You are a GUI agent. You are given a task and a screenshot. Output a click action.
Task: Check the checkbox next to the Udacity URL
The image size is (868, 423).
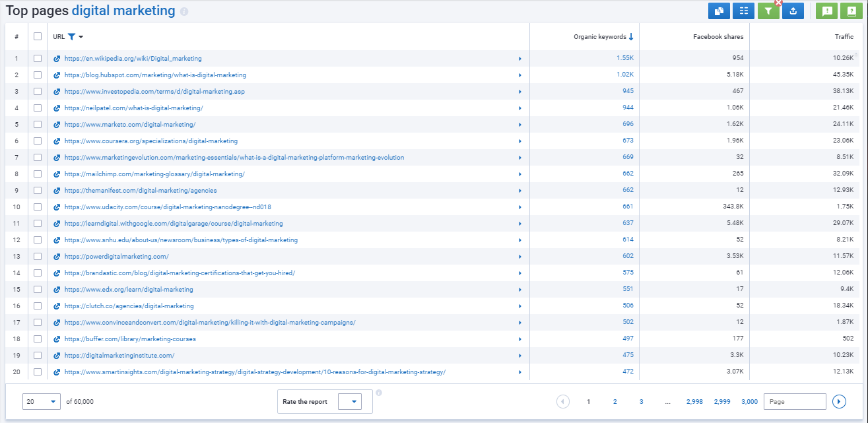pyautogui.click(x=38, y=207)
